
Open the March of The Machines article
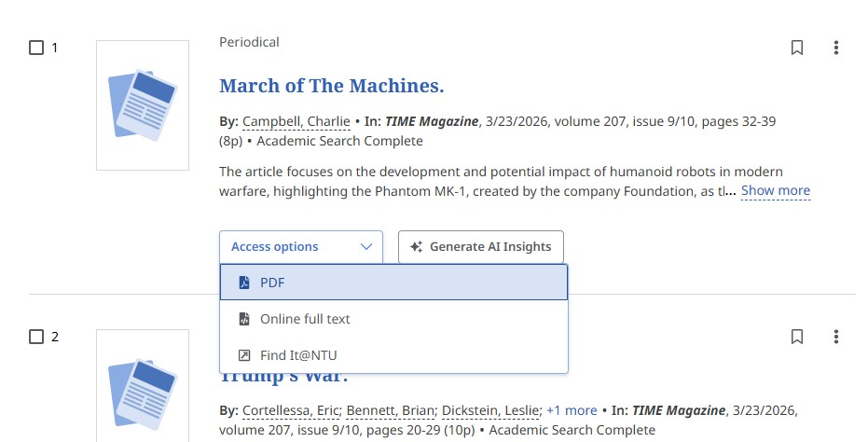331,86
